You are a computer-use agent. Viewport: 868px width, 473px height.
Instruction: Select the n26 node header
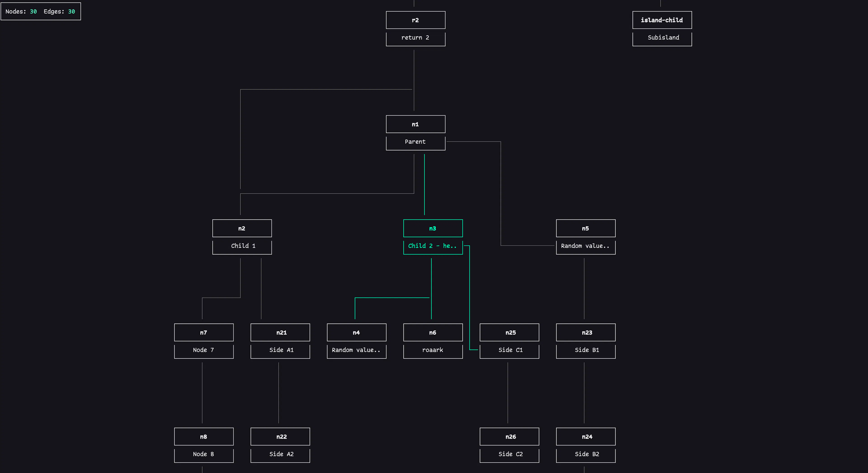(509, 437)
